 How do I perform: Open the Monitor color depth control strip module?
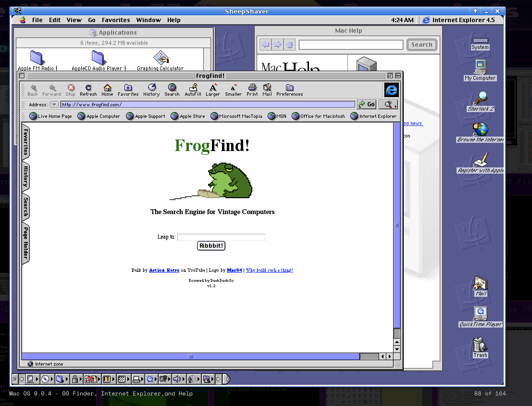tap(108, 379)
